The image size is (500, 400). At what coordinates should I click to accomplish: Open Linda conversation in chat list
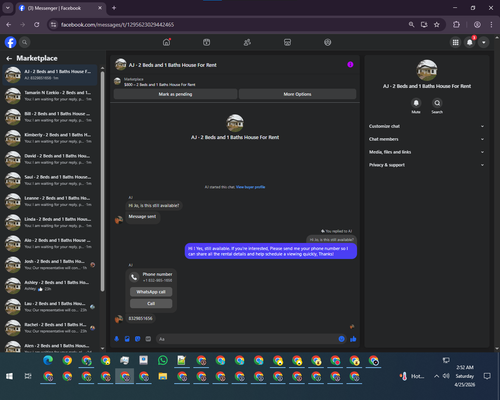[x=50, y=223]
